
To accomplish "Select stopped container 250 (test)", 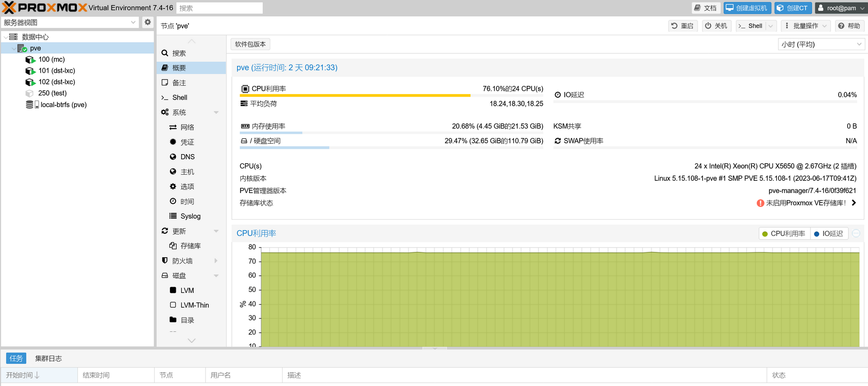I will (52, 93).
